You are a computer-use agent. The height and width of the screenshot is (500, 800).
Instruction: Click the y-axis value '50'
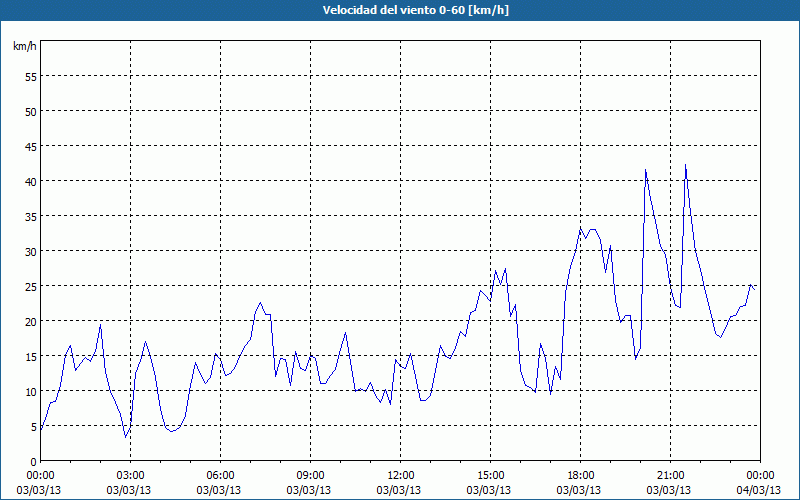click(x=31, y=111)
